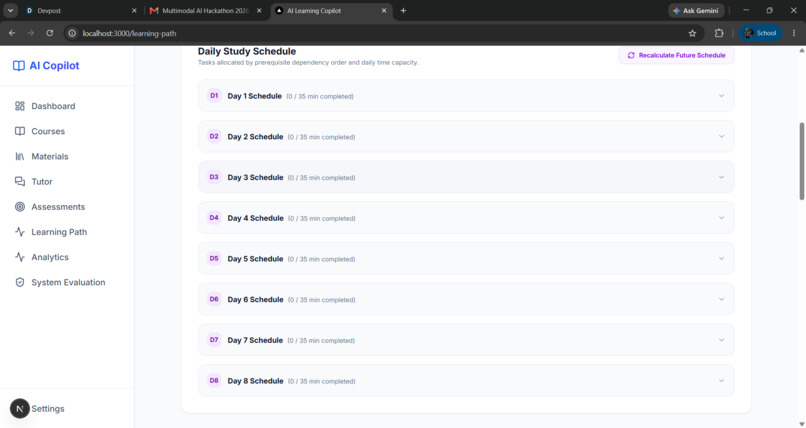Expand the Day 3 Schedule chevron

pyautogui.click(x=721, y=177)
